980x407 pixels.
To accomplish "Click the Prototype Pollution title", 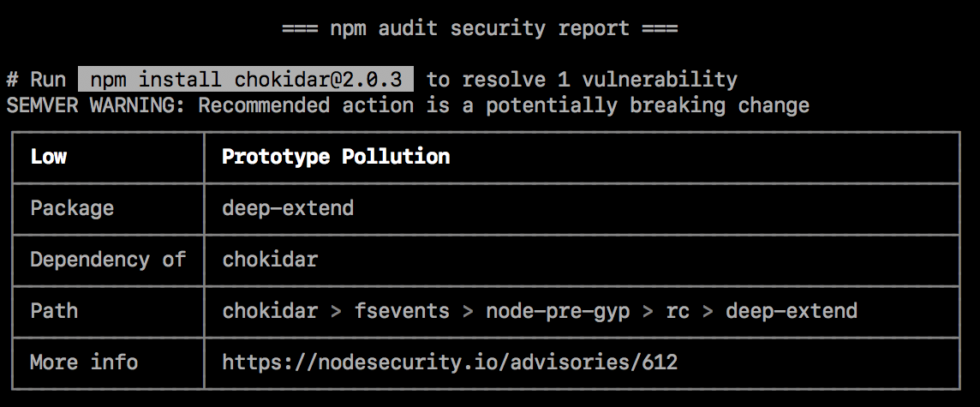I will tap(336, 157).
